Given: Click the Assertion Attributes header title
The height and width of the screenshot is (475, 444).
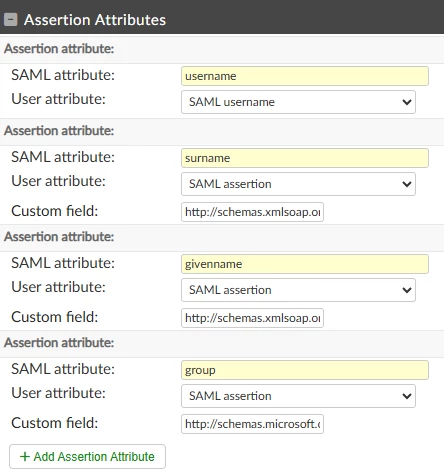Looking at the screenshot, I should [95, 20].
